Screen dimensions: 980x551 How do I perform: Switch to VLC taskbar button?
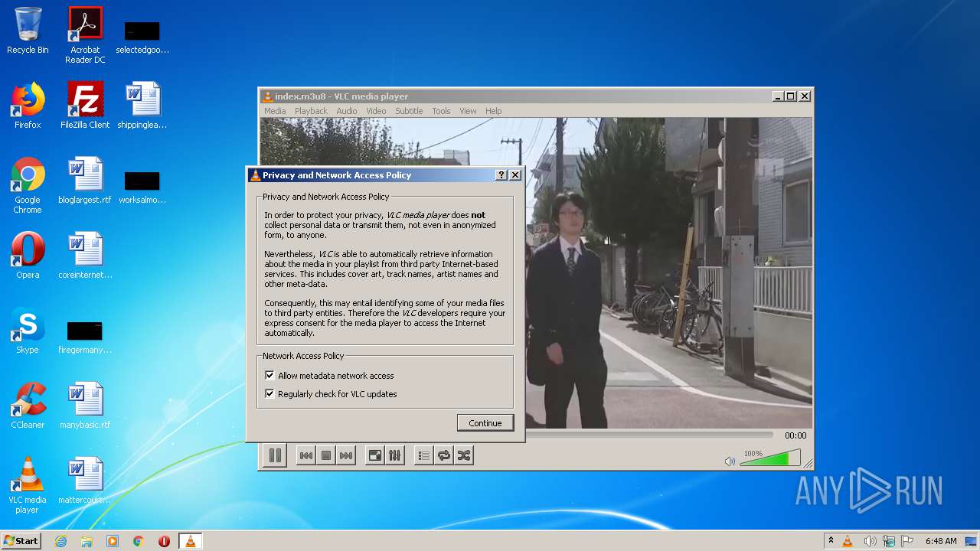coord(190,541)
